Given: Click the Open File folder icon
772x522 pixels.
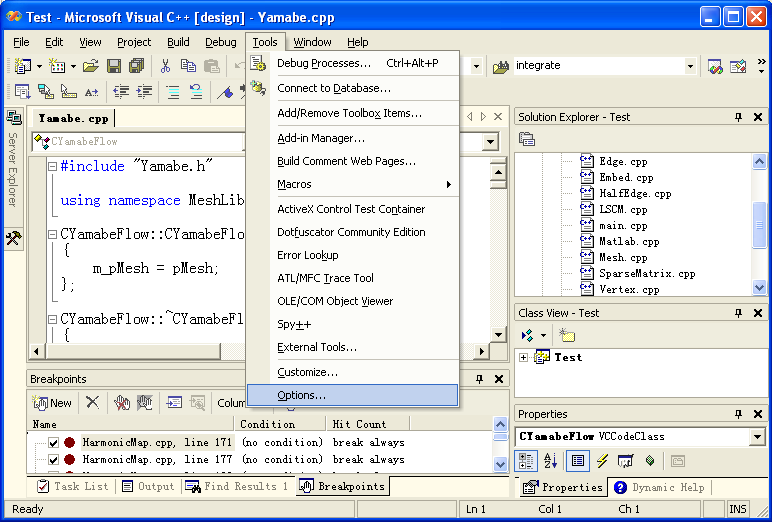Looking at the screenshot, I should [91, 66].
